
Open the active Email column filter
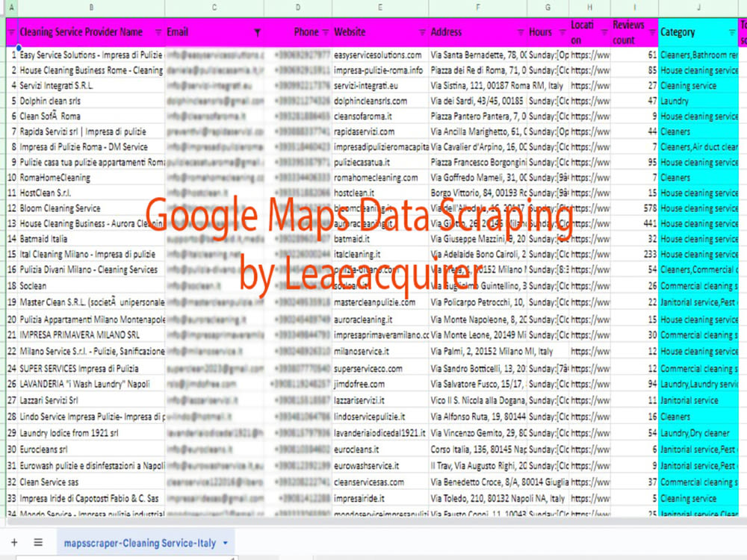pos(257,32)
